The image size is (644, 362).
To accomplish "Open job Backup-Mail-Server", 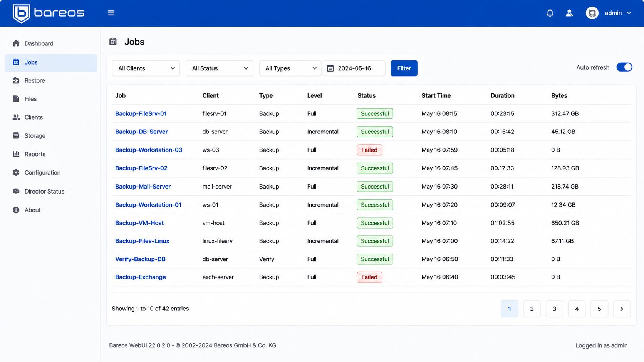I will click(x=143, y=187).
